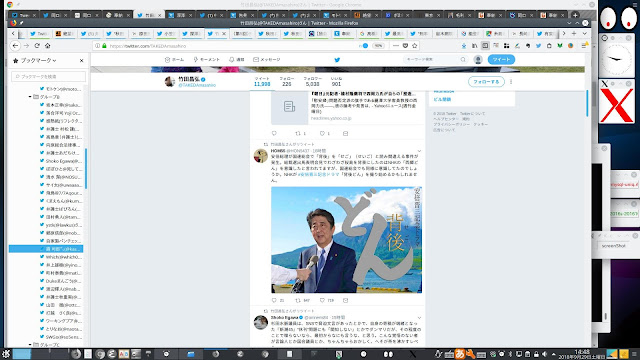
Task: Open フォロワー 5,038 followers tab
Action: coord(312,81)
